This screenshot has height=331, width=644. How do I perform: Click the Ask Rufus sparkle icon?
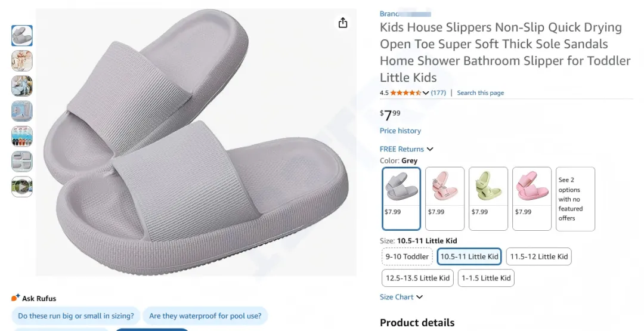tap(16, 298)
